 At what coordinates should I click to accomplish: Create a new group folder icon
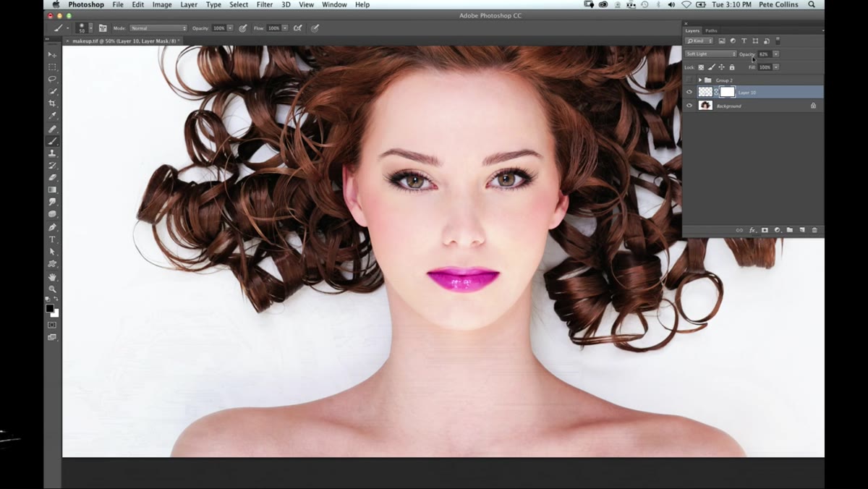(x=790, y=230)
